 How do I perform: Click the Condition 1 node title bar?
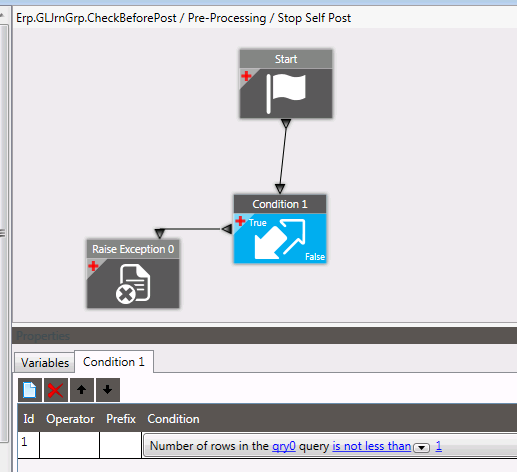click(x=280, y=204)
